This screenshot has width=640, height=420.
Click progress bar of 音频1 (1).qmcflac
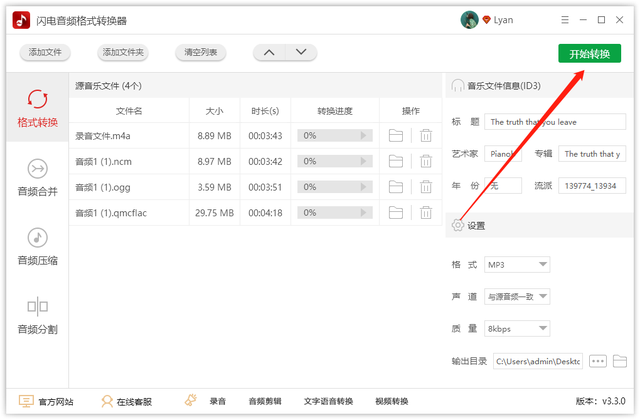(x=335, y=213)
